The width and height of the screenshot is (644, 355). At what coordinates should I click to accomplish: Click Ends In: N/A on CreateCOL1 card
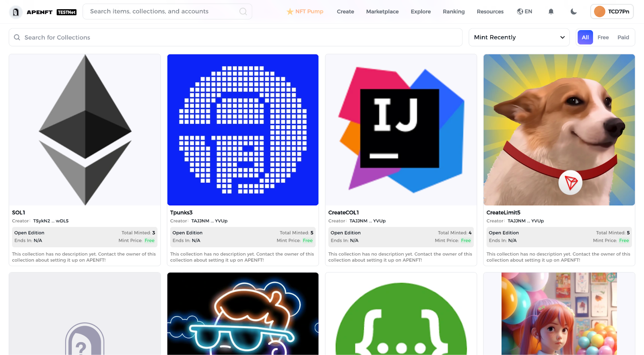344,240
